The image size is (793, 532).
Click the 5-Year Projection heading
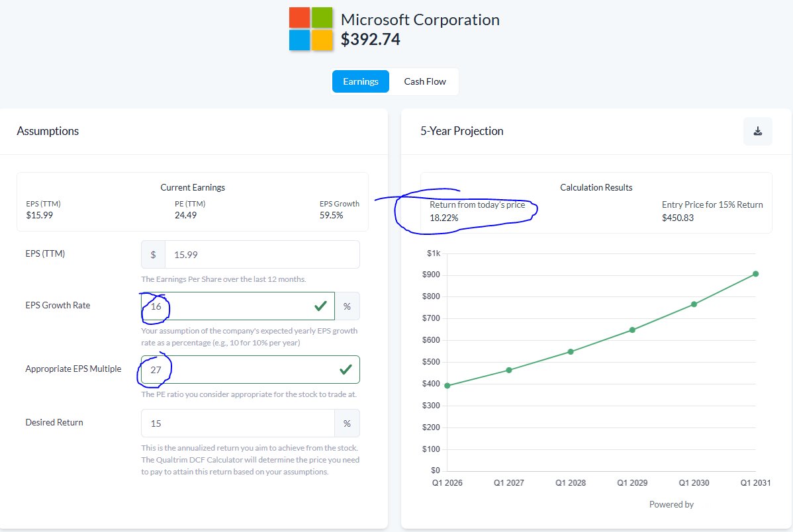[x=462, y=131]
